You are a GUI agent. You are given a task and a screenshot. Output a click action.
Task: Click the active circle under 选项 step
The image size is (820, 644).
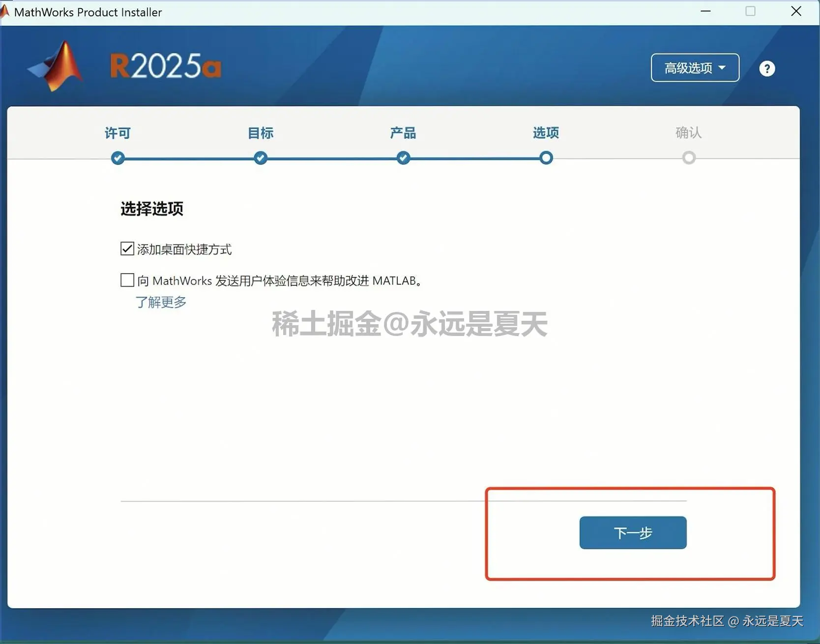[x=545, y=157]
